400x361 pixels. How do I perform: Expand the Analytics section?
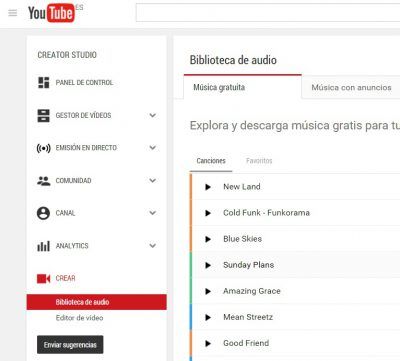point(153,246)
